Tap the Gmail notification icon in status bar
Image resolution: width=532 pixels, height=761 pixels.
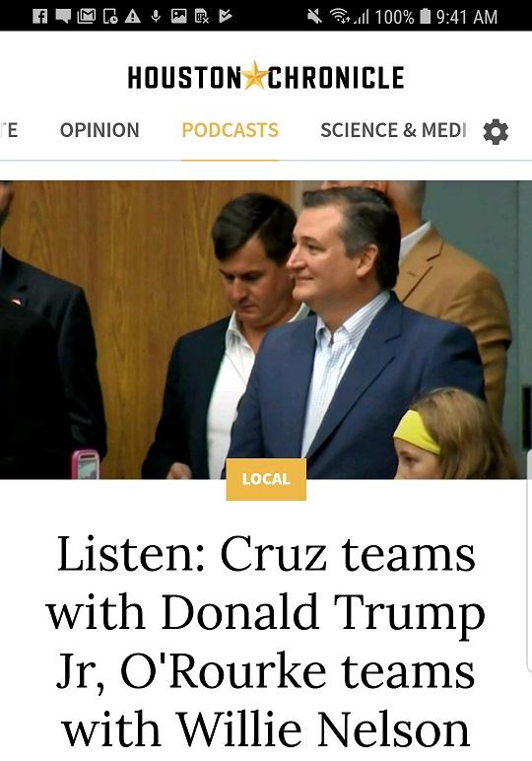click(x=87, y=17)
